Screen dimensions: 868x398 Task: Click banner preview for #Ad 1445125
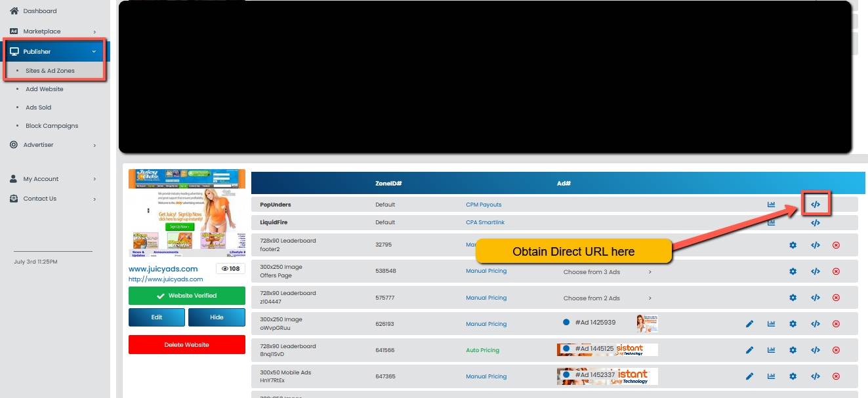coord(608,349)
